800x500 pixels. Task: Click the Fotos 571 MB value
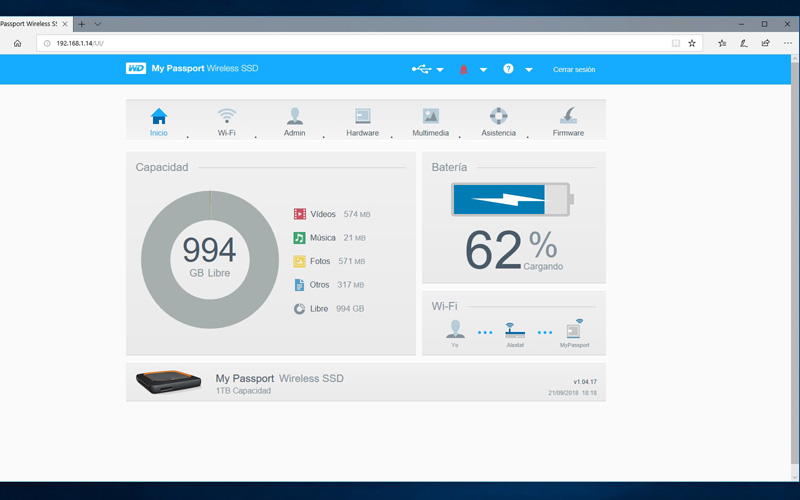tap(352, 261)
